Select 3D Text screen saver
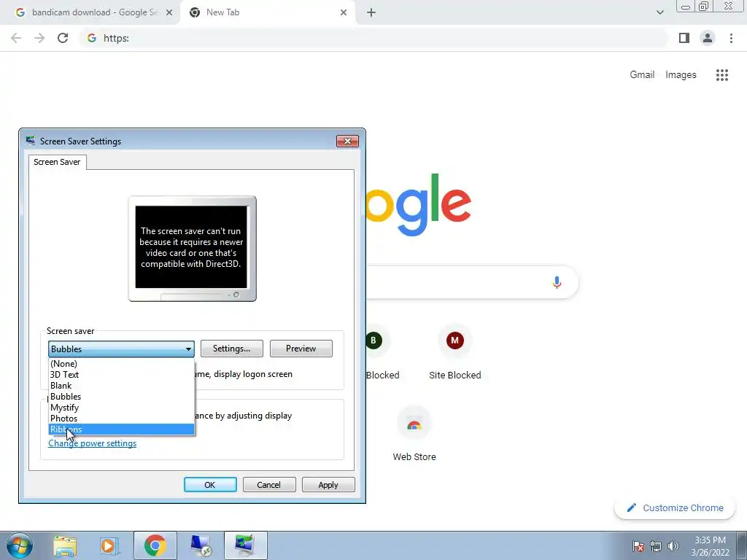Screen dimensions: 747x560 [122, 375]
